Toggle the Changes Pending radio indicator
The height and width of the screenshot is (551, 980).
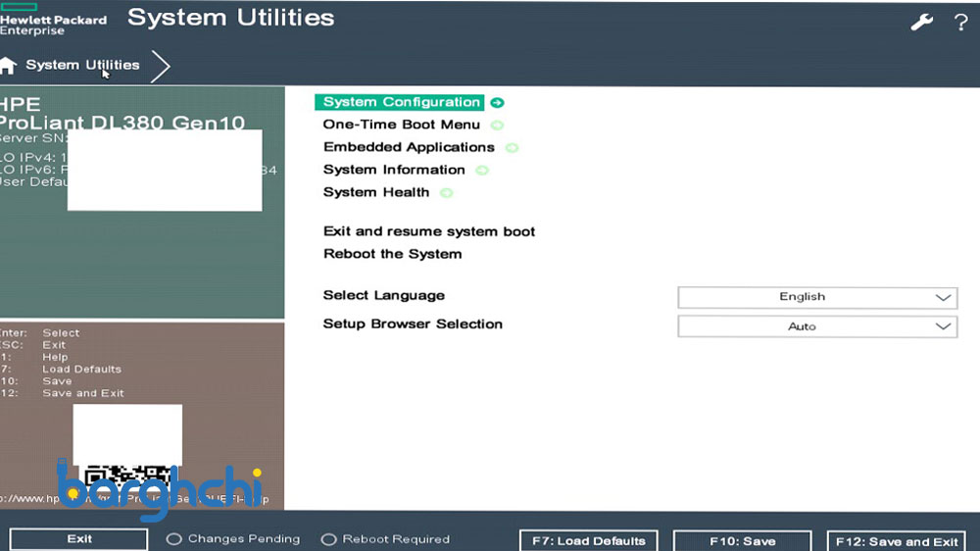point(174,539)
